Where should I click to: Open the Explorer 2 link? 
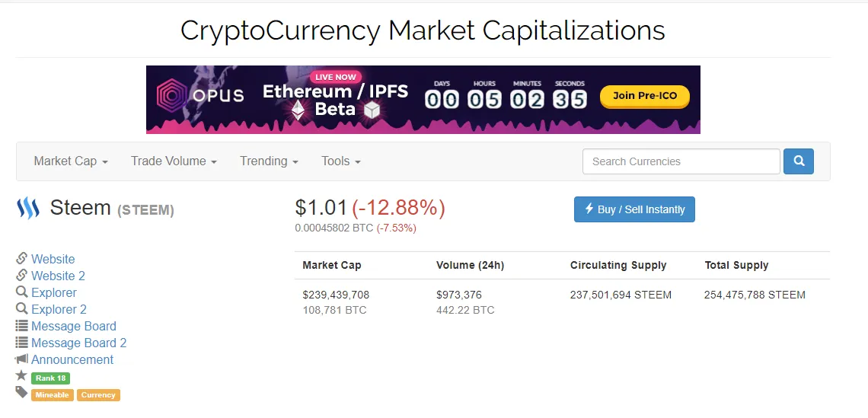click(x=59, y=309)
